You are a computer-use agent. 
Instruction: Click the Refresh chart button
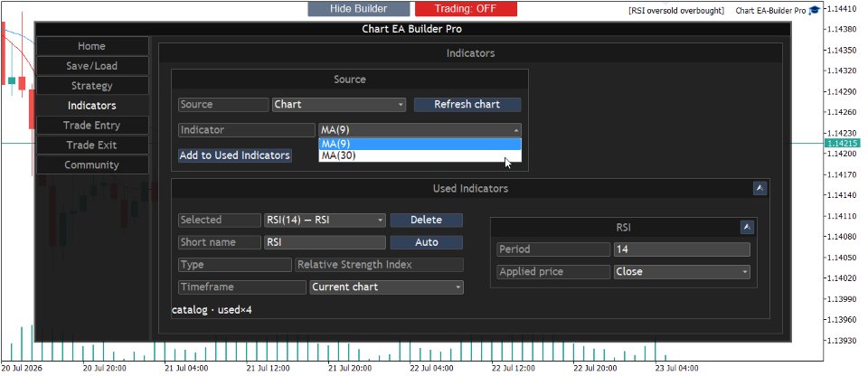pos(467,105)
